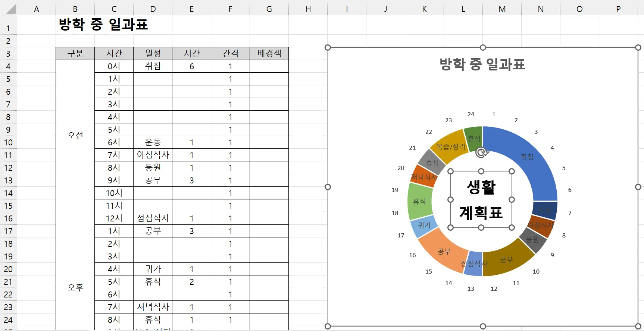This screenshot has height=331, width=644.
Task: Select column A header
Action: [37, 9]
